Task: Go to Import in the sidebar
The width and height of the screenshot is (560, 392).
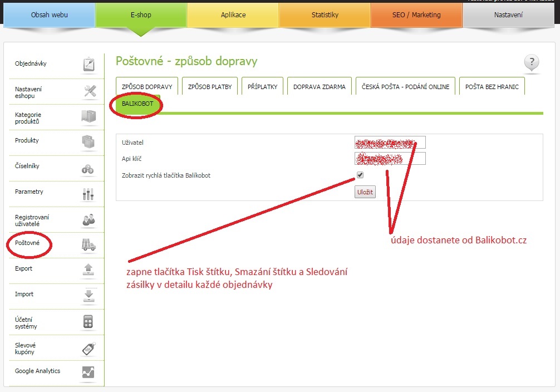Action: pos(24,294)
